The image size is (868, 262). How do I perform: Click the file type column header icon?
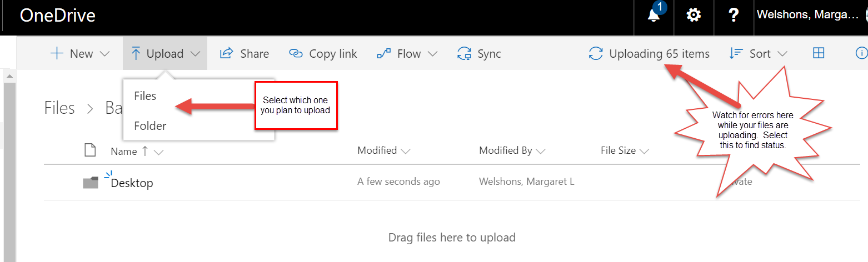(89, 150)
